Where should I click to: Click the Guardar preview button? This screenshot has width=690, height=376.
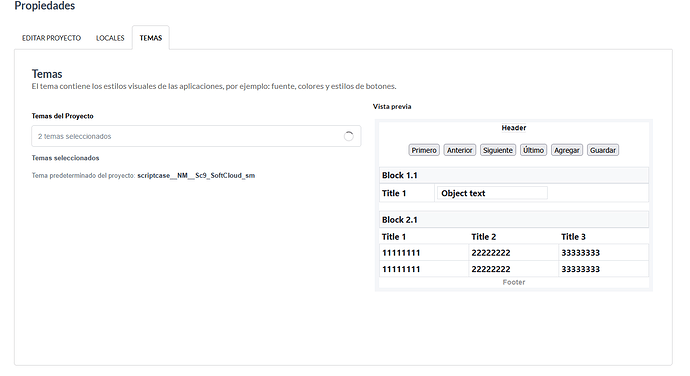[x=602, y=150]
